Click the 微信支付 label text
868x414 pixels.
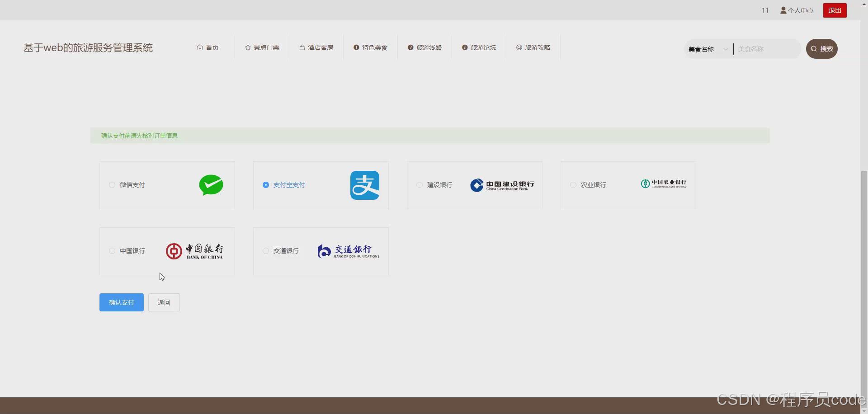[132, 185]
